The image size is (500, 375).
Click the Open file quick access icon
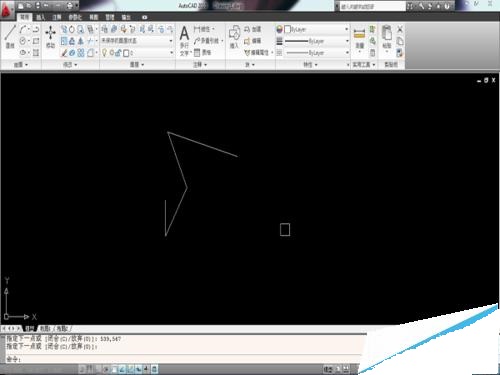click(29, 6)
